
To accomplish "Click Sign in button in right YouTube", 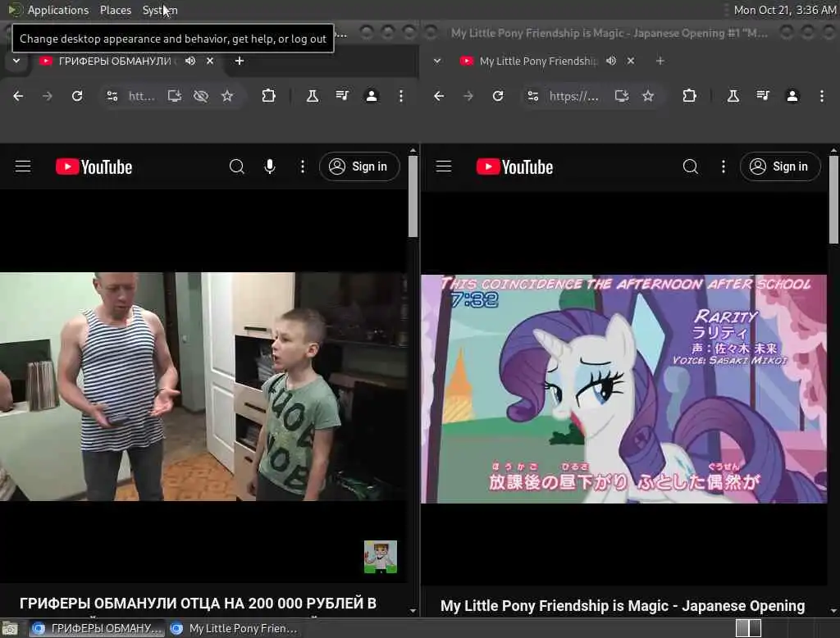I will point(780,166).
